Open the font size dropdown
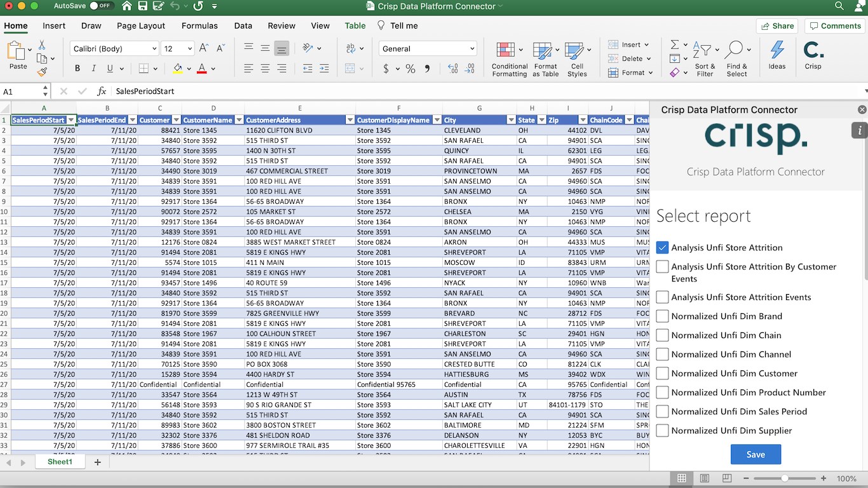Image resolution: width=868 pixels, height=488 pixels. click(x=189, y=49)
